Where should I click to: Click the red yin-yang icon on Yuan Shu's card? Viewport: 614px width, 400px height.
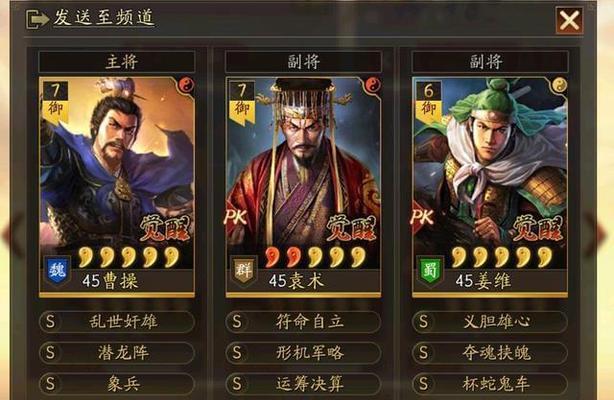click(373, 85)
